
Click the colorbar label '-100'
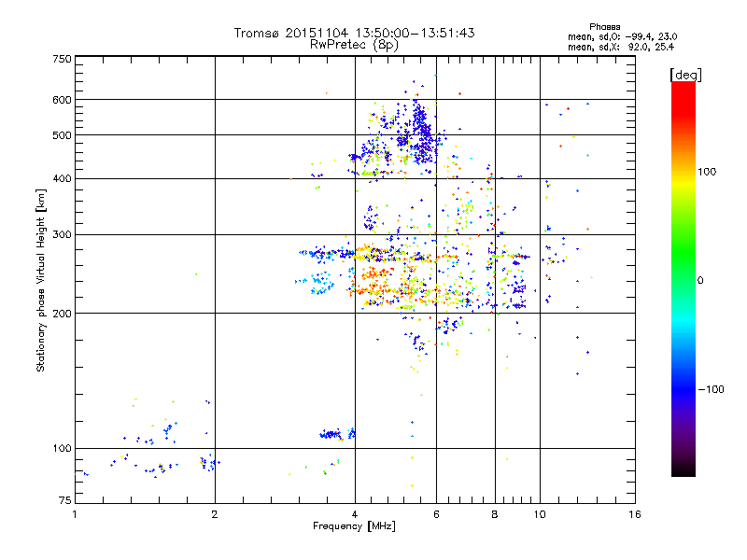point(711,389)
